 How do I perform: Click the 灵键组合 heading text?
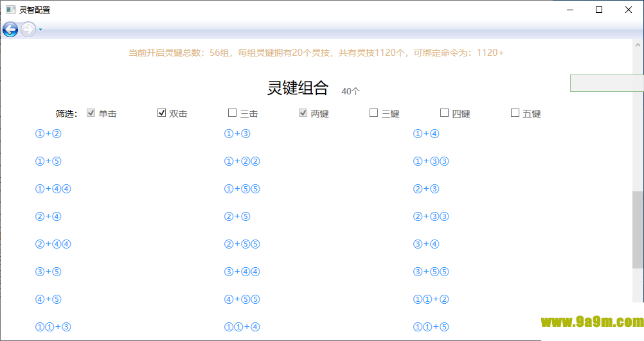click(x=298, y=88)
